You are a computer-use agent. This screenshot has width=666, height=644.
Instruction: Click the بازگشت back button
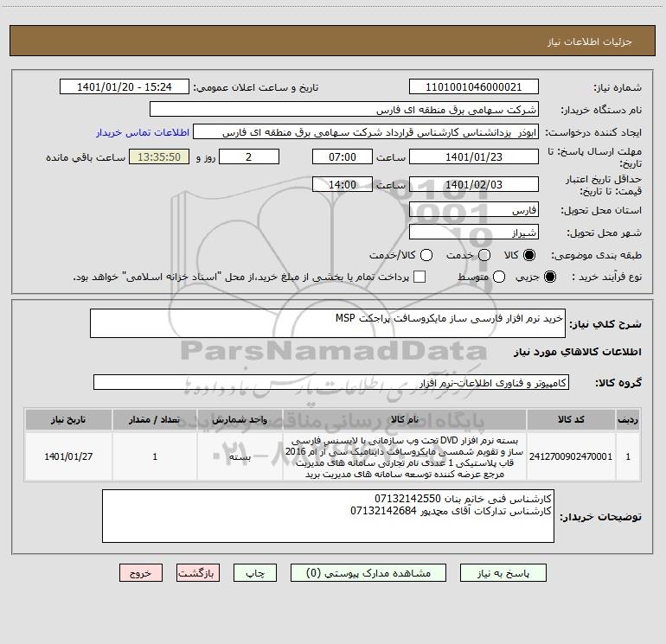[198, 573]
